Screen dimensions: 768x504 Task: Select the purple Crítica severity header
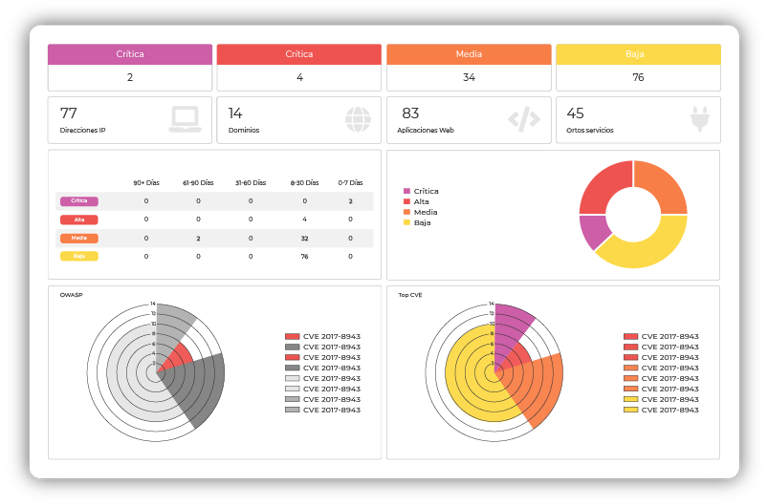point(130,54)
